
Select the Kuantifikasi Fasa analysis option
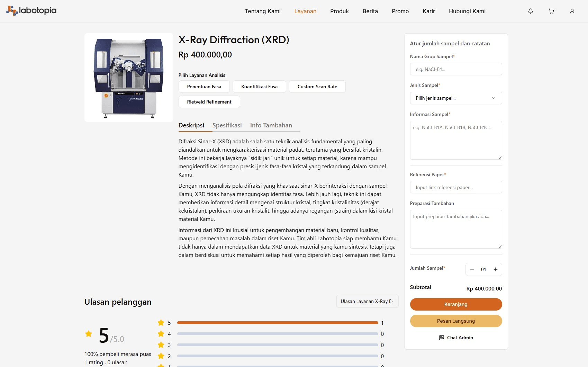259,87
